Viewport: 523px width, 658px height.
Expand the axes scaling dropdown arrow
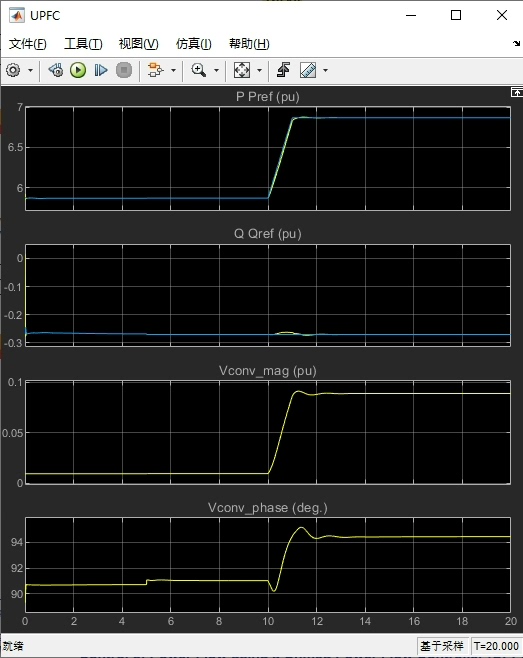(x=259, y=70)
